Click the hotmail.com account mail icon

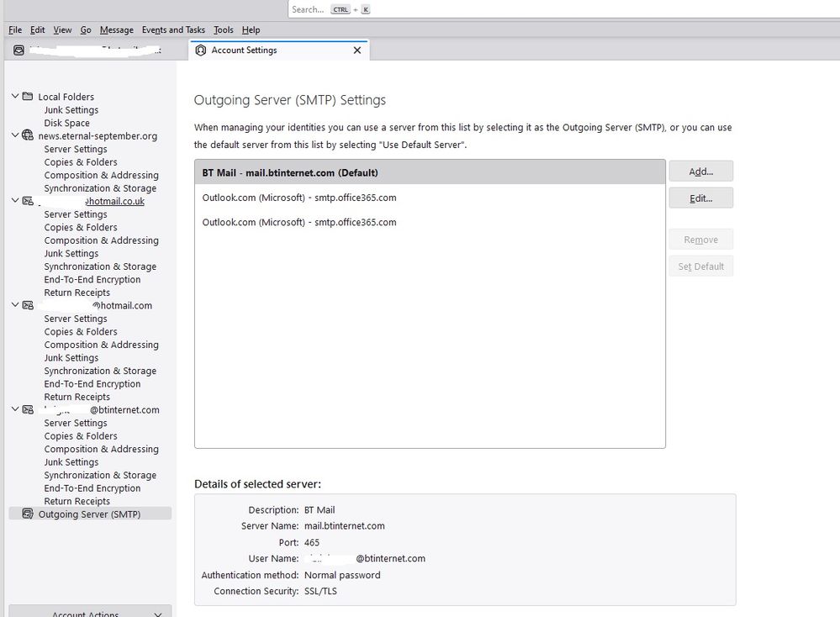[29, 305]
